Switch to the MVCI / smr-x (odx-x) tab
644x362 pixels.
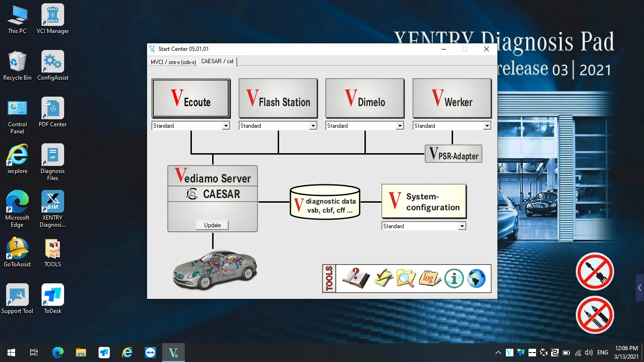pyautogui.click(x=173, y=62)
